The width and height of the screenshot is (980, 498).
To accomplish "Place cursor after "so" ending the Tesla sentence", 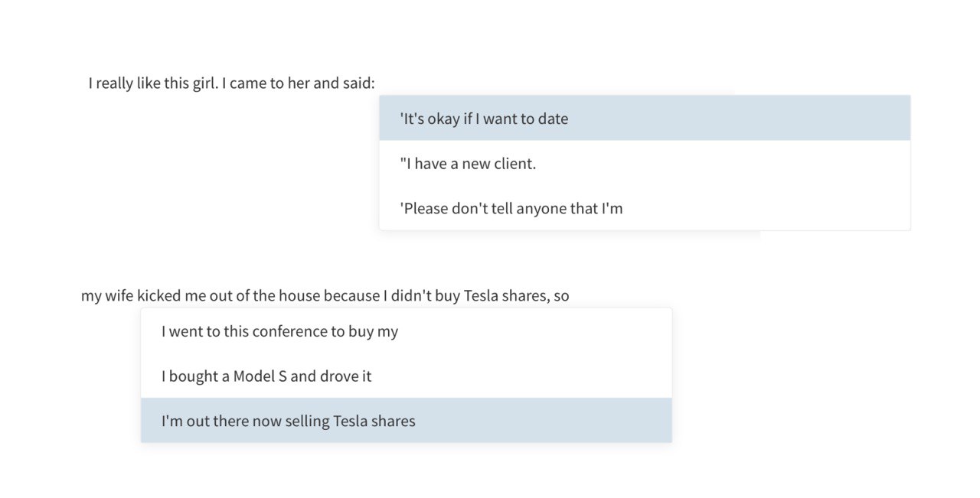I will point(570,295).
